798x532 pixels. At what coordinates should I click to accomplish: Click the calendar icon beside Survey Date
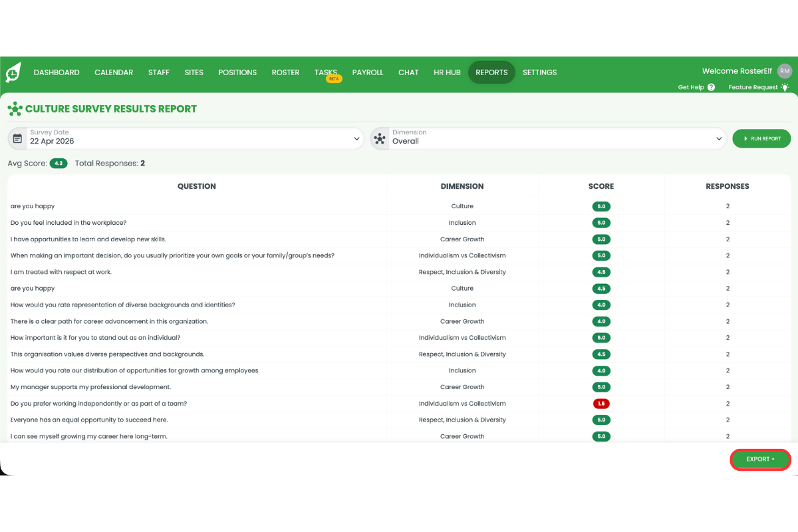17,138
